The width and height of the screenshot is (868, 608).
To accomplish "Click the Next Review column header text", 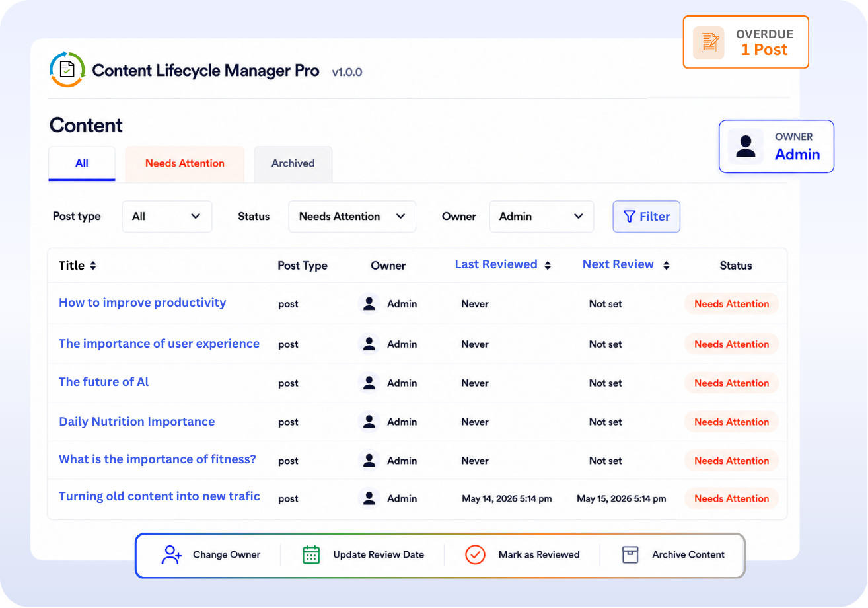I will 618,264.
